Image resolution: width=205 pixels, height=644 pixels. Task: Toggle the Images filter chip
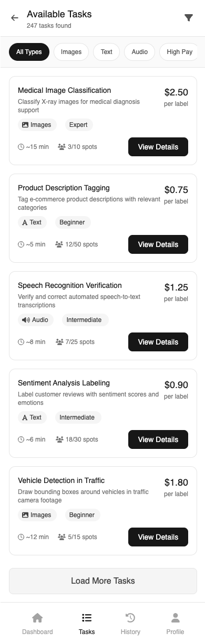tap(71, 52)
